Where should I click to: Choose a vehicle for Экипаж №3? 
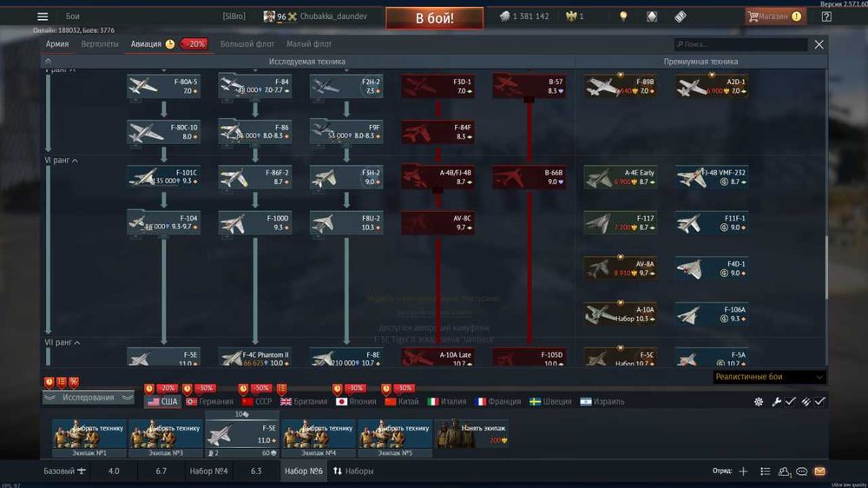[166, 439]
